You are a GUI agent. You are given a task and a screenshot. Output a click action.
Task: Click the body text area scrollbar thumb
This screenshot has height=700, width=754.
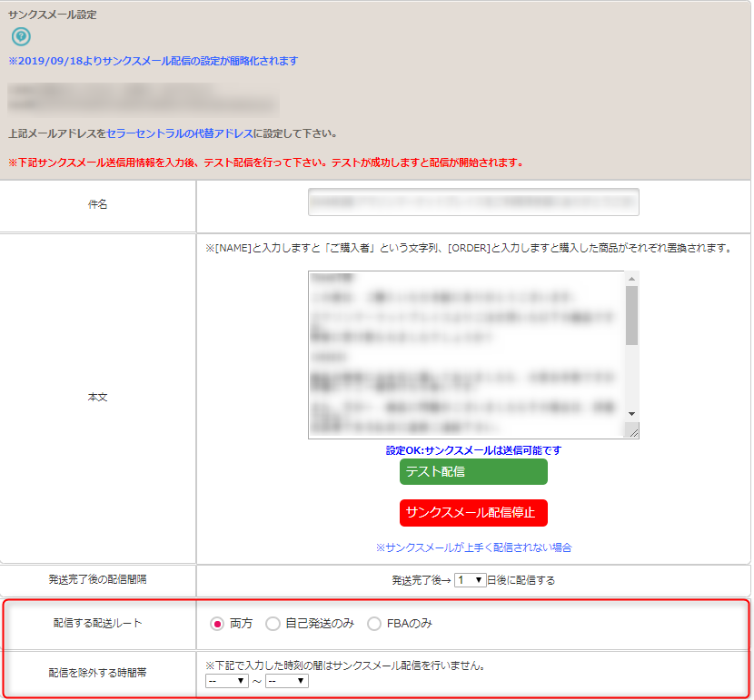pyautogui.click(x=632, y=315)
